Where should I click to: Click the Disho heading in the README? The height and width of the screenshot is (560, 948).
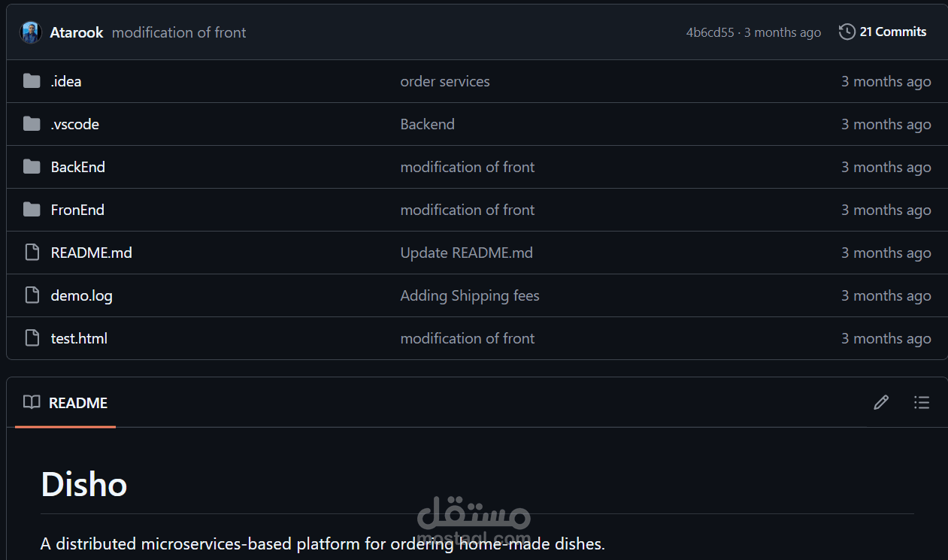(84, 485)
